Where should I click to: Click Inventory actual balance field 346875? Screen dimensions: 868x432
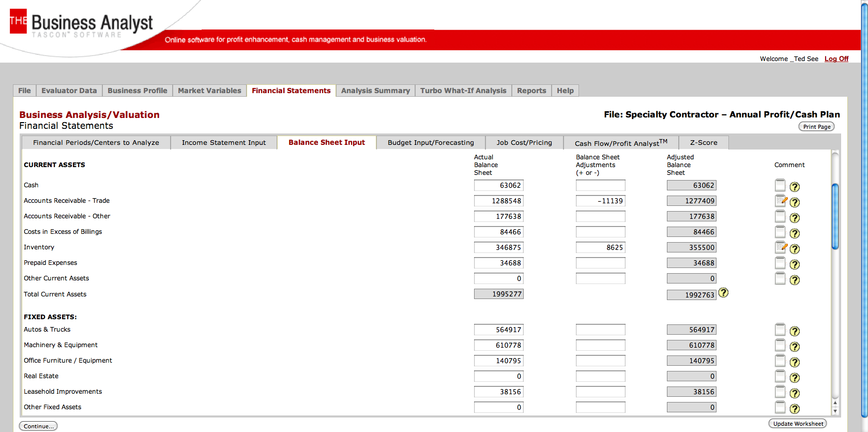pos(499,247)
